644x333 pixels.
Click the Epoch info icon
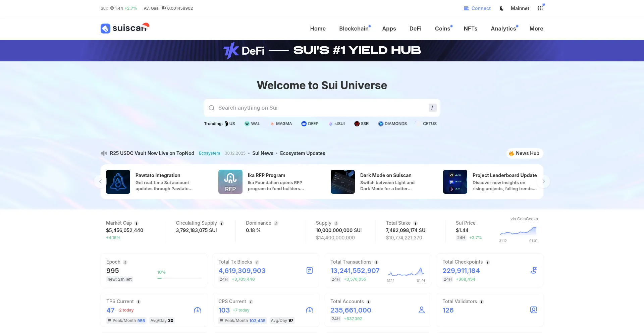tap(125, 262)
